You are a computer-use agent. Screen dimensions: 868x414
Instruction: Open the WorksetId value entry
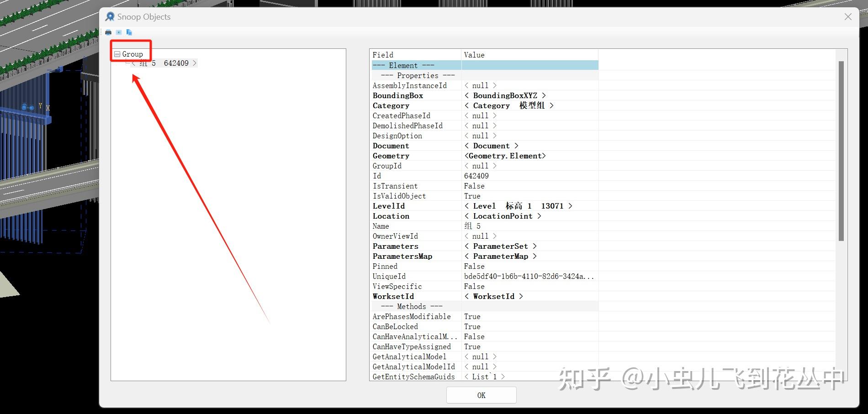point(493,297)
